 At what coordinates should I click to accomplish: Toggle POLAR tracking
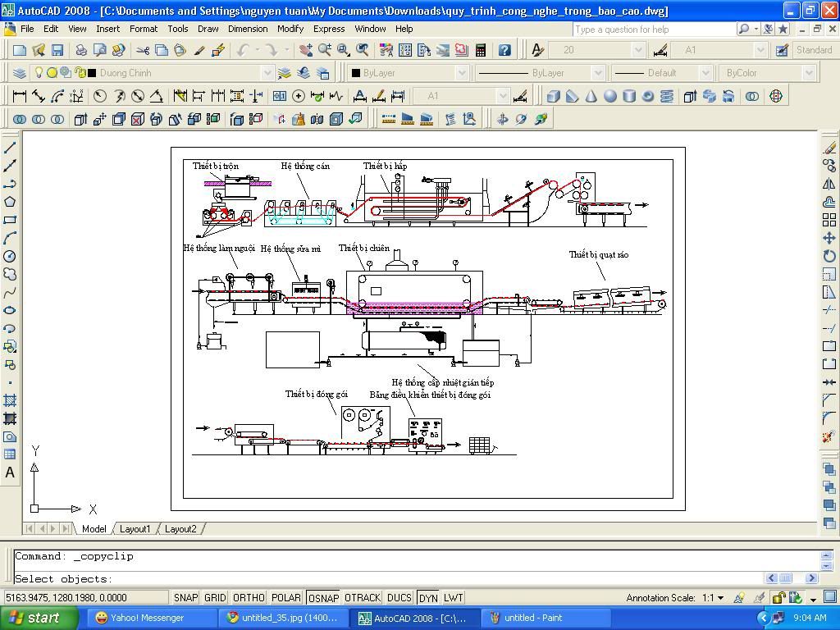click(286, 597)
